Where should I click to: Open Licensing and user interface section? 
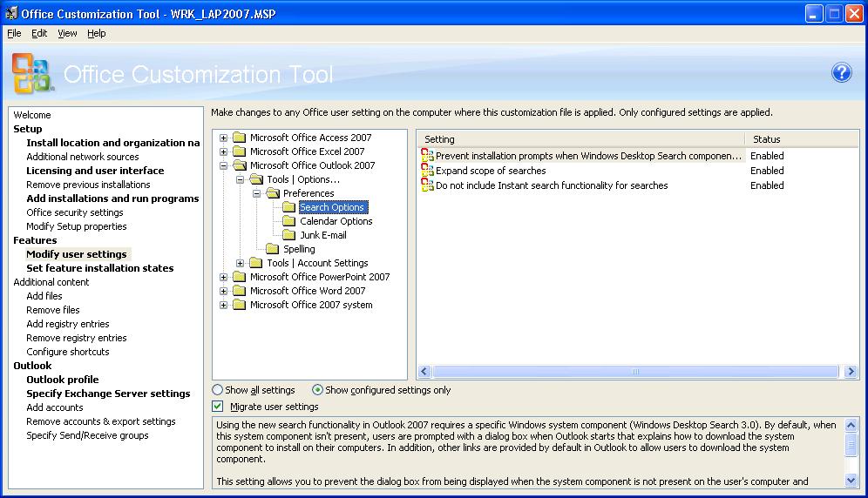(95, 171)
